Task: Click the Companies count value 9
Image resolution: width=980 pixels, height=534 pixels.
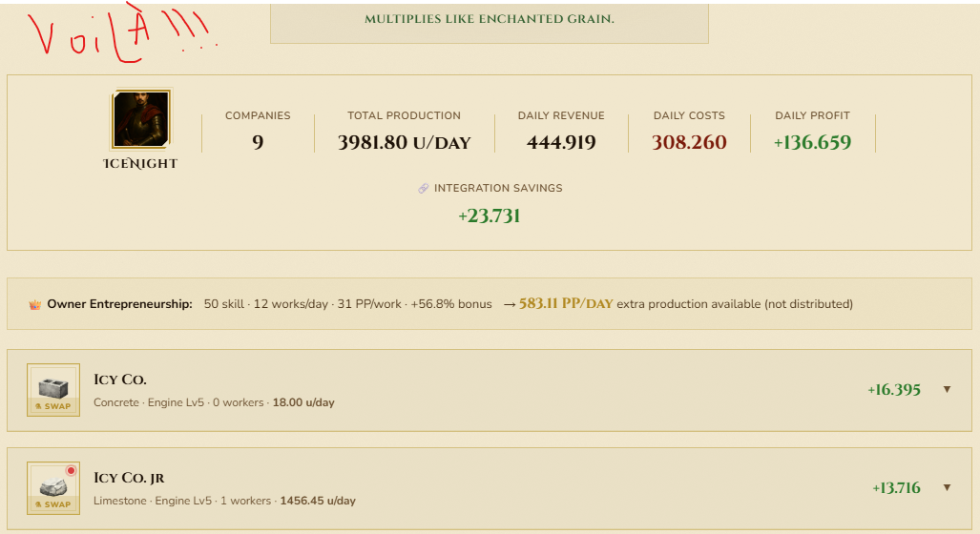Action: coord(258,142)
